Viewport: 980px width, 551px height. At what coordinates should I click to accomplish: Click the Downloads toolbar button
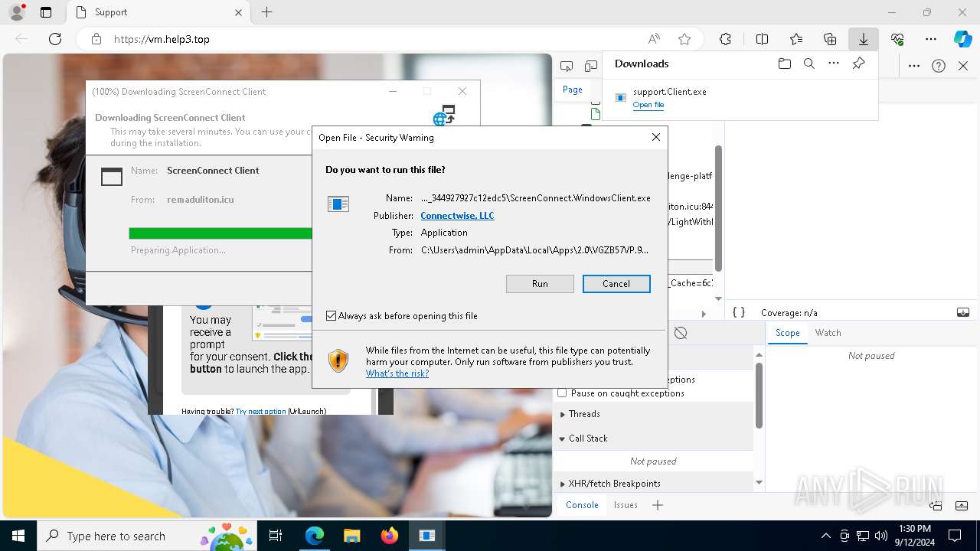[x=863, y=39]
